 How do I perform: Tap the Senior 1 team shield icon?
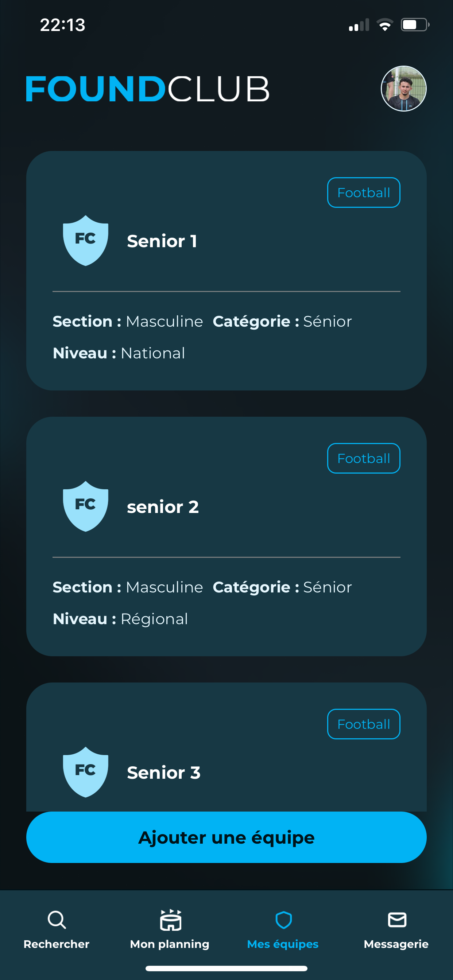(86, 240)
